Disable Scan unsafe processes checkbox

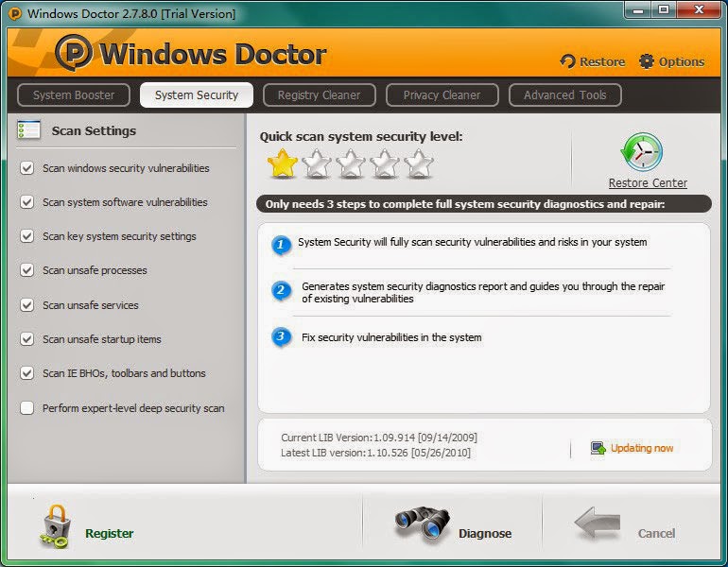click(x=26, y=270)
